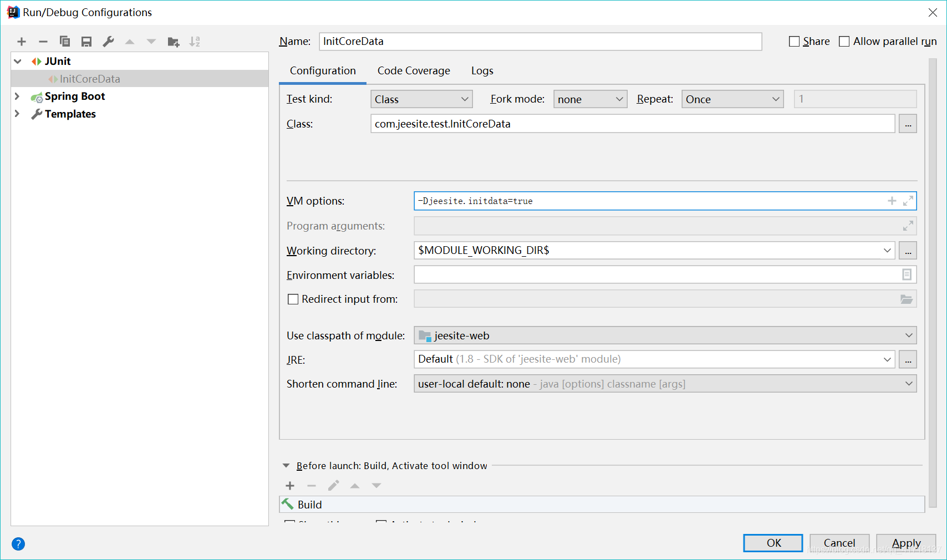This screenshot has height=560, width=947.
Task: Open the Fork mode dropdown
Action: (590, 99)
